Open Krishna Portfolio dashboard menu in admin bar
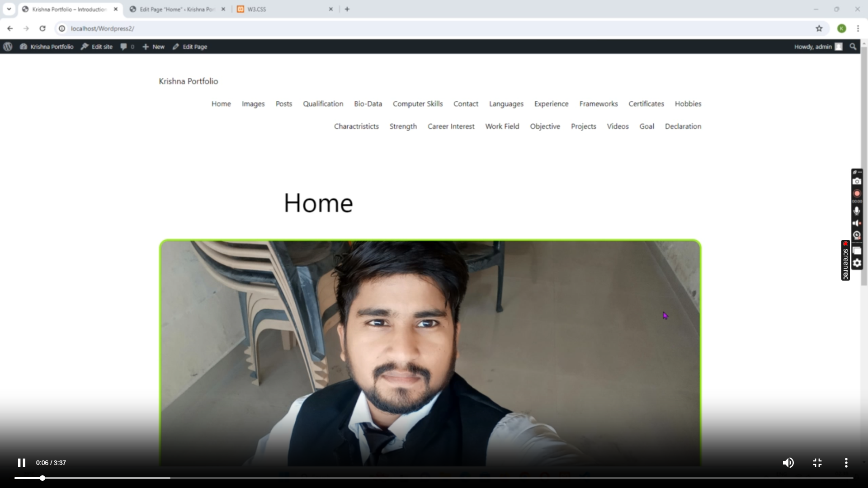Image resolution: width=868 pixels, height=488 pixels. [x=47, y=47]
